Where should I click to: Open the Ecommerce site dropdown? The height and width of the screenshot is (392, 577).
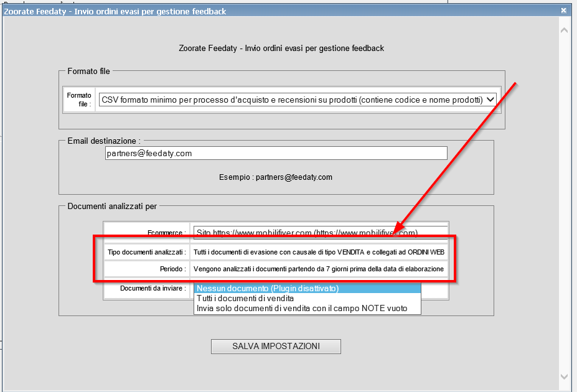320,233
